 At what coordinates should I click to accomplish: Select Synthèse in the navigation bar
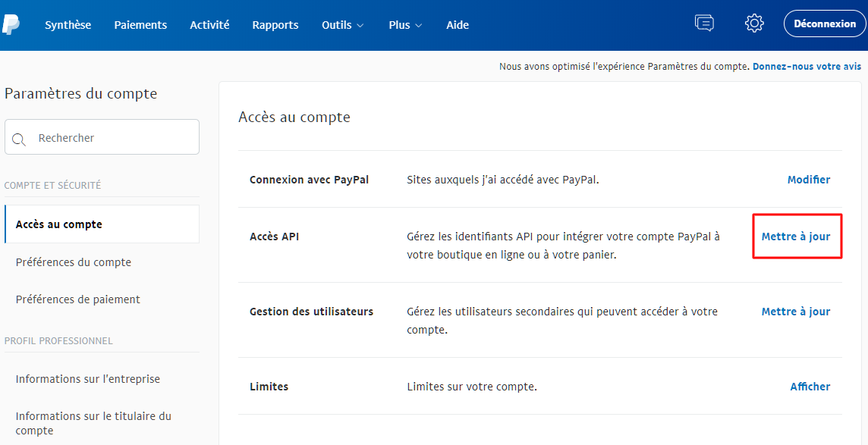[68, 24]
